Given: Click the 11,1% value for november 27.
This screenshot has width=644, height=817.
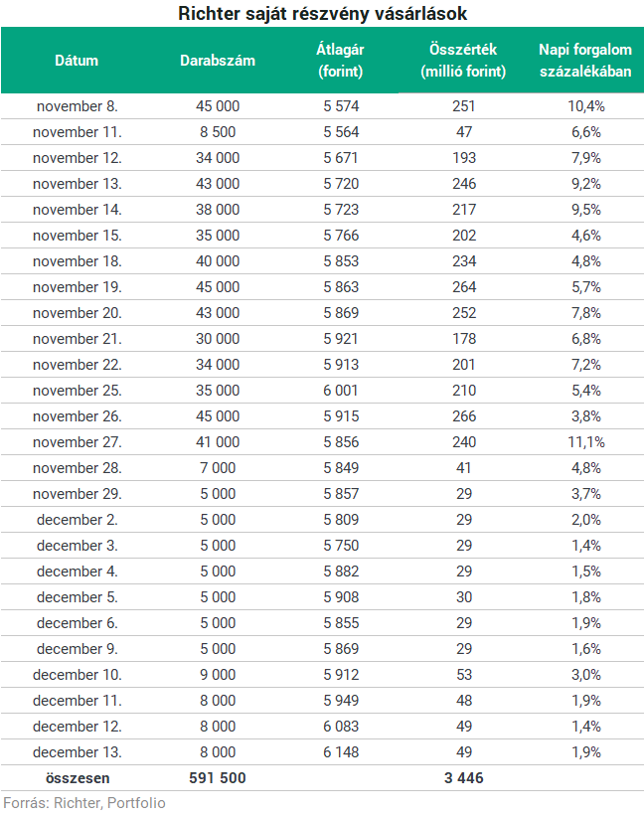Looking at the screenshot, I should (586, 442).
